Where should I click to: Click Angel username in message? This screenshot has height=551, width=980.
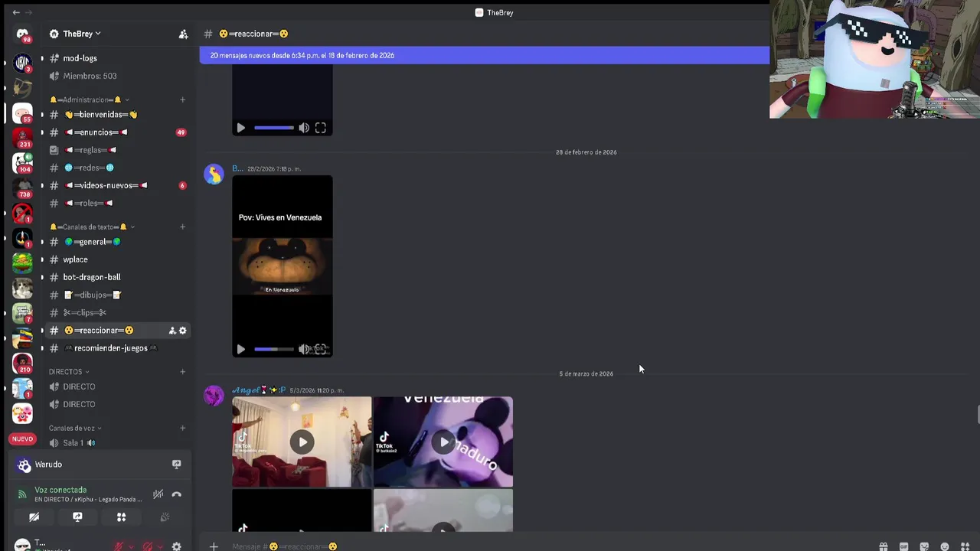[259, 390]
